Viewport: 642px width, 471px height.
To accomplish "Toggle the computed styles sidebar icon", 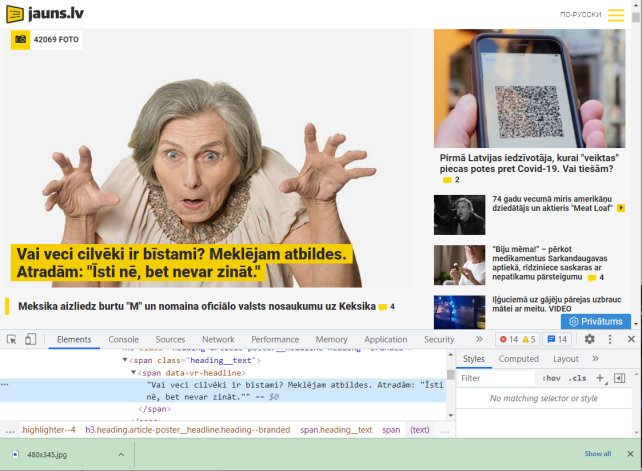I will (x=619, y=378).
